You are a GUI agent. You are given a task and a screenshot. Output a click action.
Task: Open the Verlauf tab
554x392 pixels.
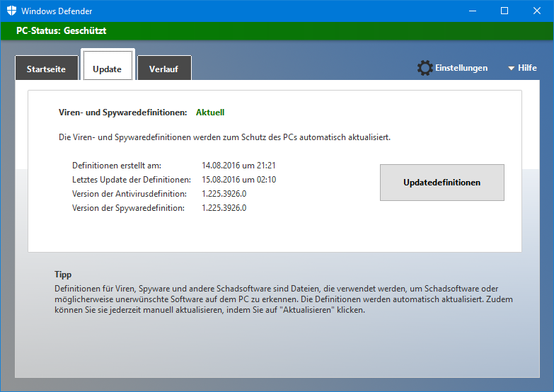coord(164,68)
